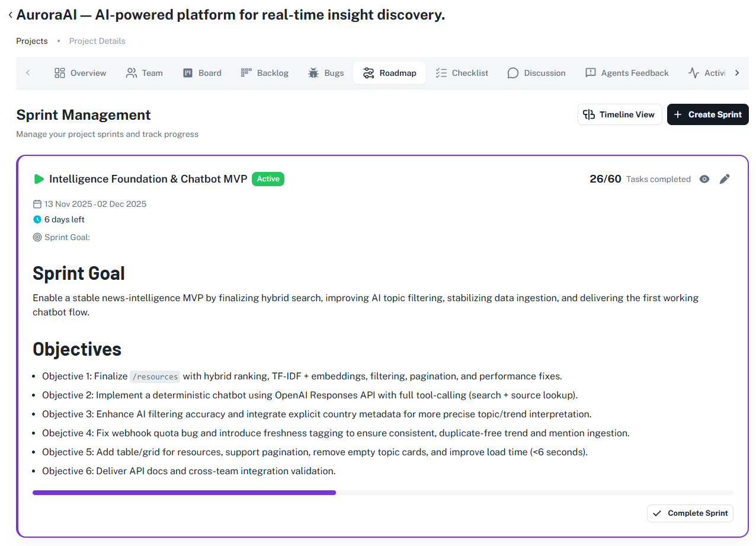Image resolution: width=756 pixels, height=546 pixels.
Task: Click the Agents Feedback comment icon
Action: pos(590,72)
